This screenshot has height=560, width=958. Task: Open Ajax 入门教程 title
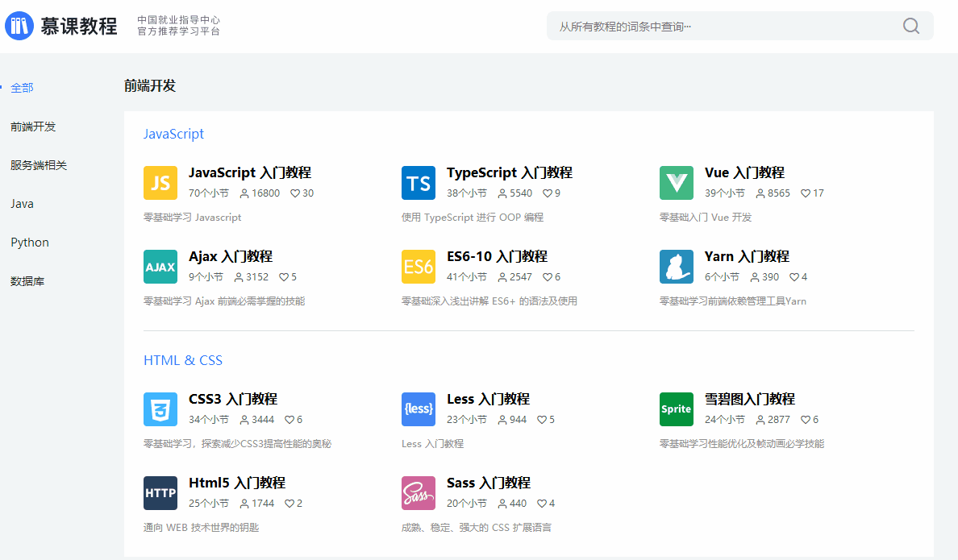pos(231,256)
